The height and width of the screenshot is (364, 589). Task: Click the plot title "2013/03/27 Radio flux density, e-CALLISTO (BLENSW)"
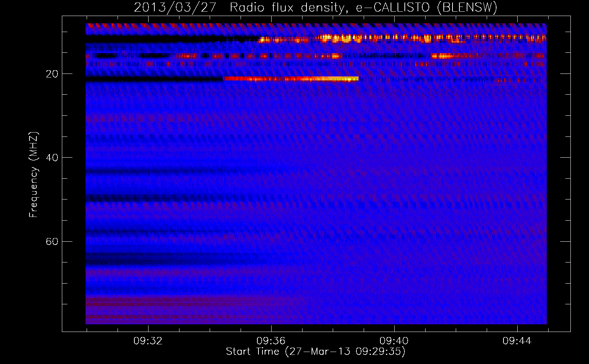(x=316, y=7)
